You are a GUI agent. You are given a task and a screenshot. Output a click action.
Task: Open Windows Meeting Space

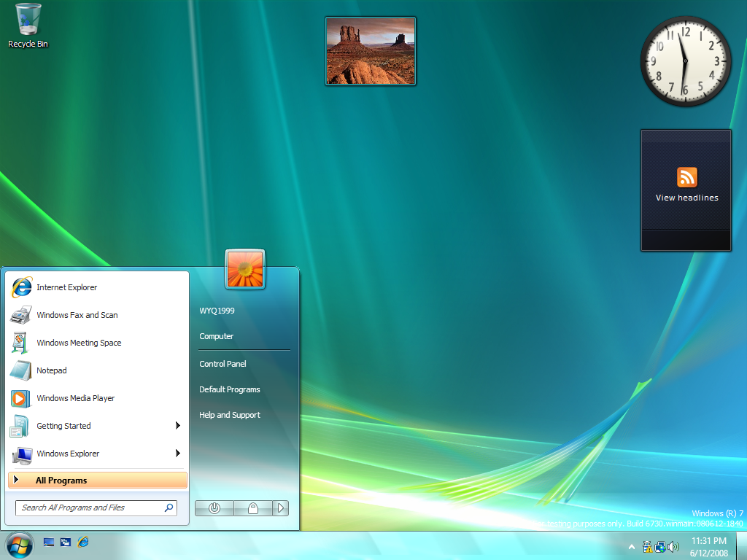[79, 343]
